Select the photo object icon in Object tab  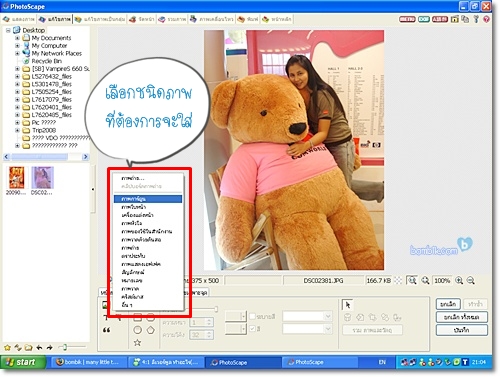(105, 305)
